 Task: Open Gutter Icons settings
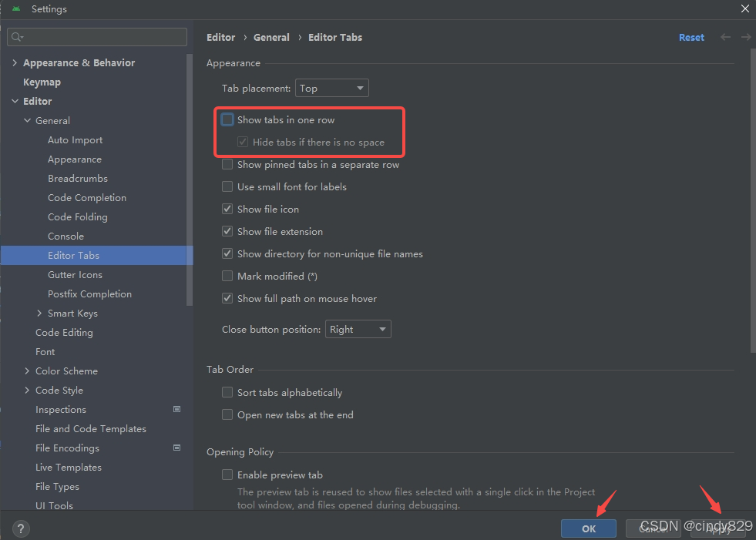coord(75,275)
